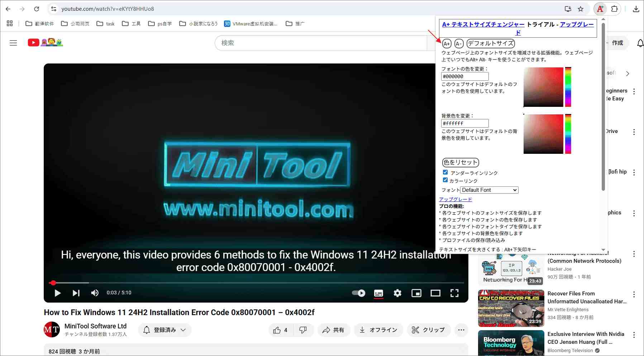The width and height of the screenshot is (644, 356).
Task: Open the Default Font dropdown
Action: (x=489, y=190)
